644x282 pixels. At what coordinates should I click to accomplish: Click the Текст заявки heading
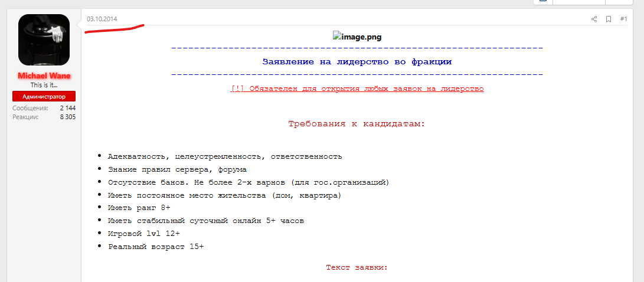pos(357,267)
